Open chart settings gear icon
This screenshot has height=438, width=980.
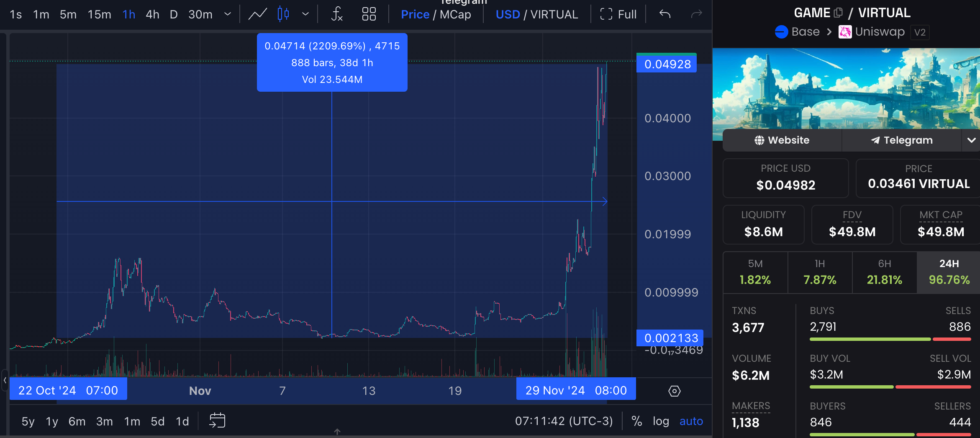pos(675,391)
